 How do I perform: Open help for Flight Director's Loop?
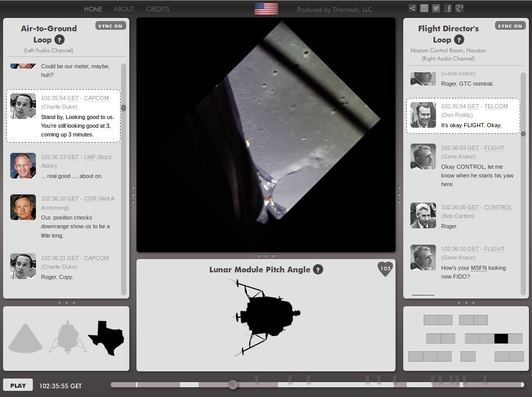[x=459, y=40]
